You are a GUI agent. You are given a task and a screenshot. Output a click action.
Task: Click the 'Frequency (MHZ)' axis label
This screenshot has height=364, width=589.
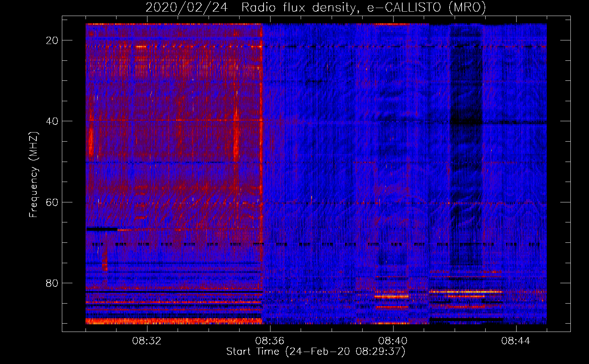coord(33,175)
